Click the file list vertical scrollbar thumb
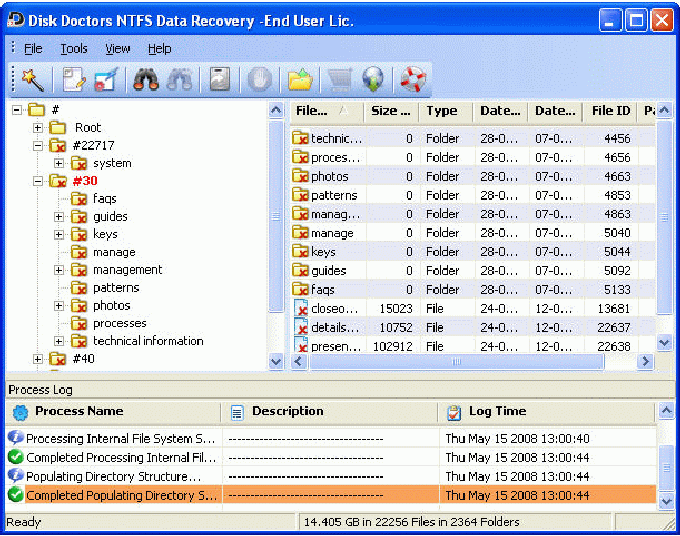 664,217
